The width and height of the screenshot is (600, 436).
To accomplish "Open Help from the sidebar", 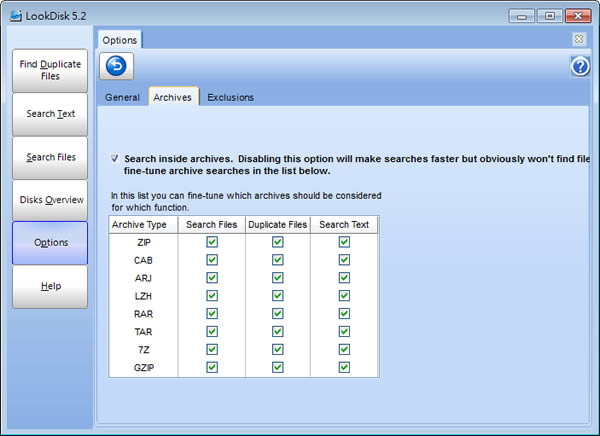I will pyautogui.click(x=50, y=286).
